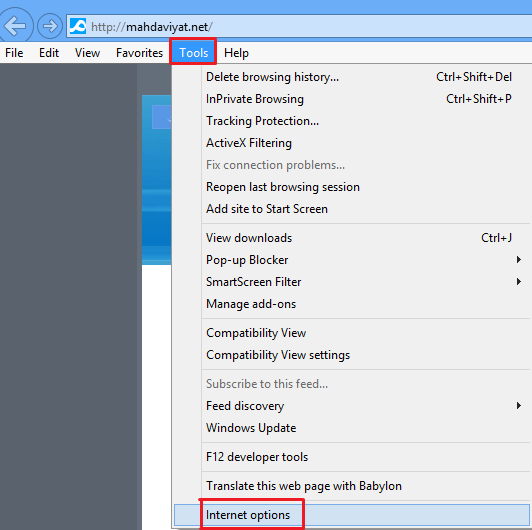Click the site favicon in the address bar
The image size is (532, 530).
point(78,26)
